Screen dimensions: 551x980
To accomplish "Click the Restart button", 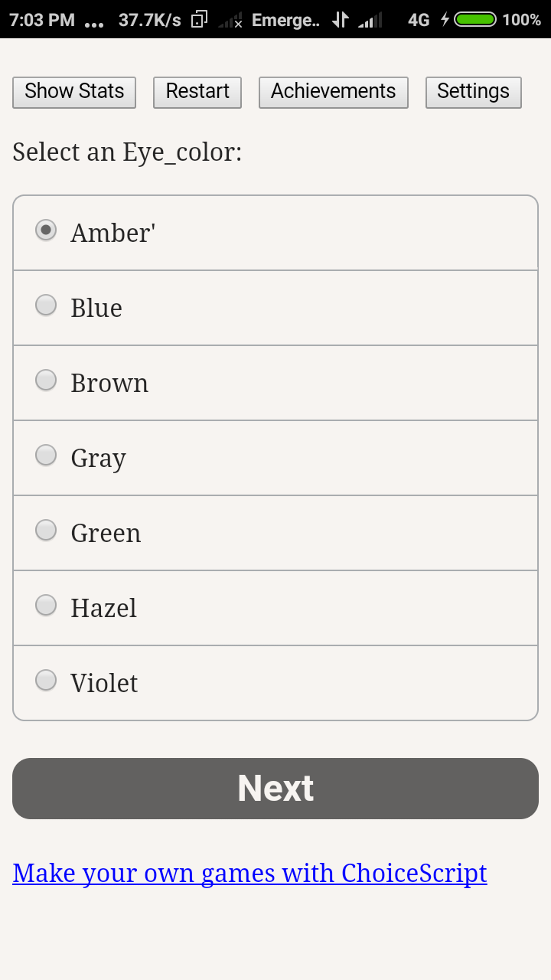I will (x=197, y=92).
